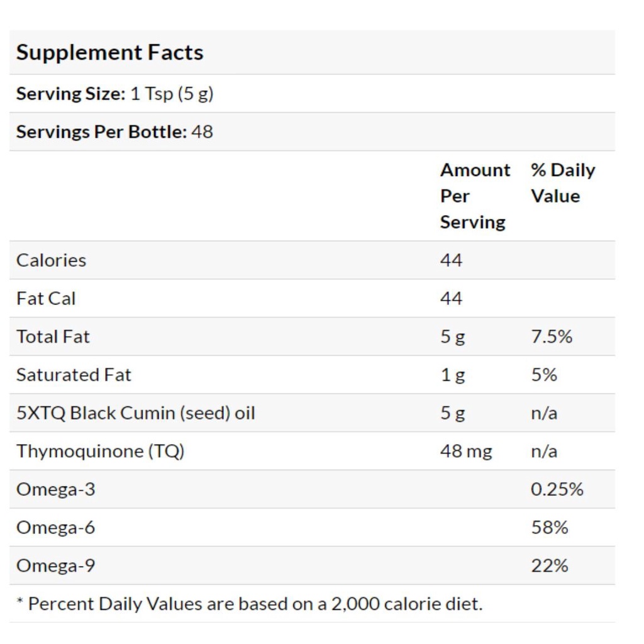Click the Percent Daily Values footnote
Screen dimensions: 644x644
point(249,604)
